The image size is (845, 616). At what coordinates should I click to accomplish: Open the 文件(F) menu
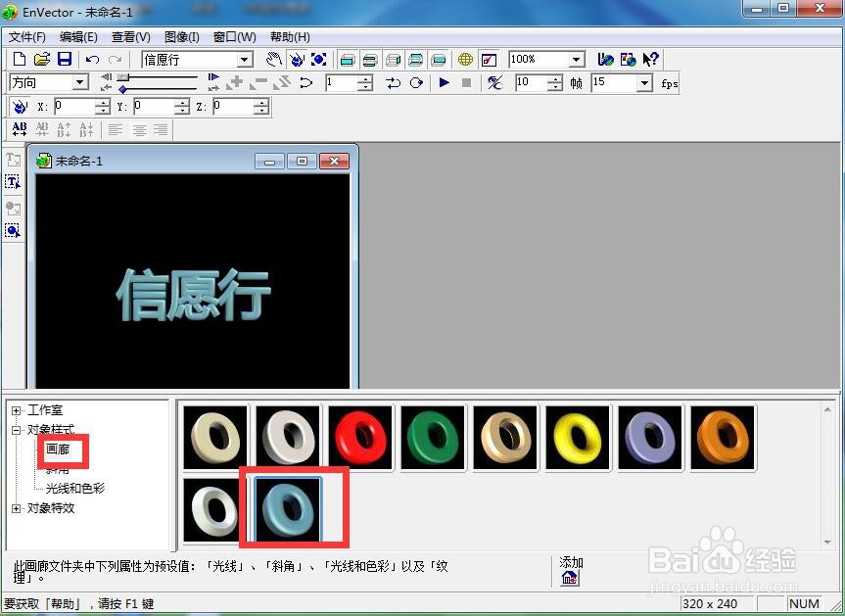(27, 36)
